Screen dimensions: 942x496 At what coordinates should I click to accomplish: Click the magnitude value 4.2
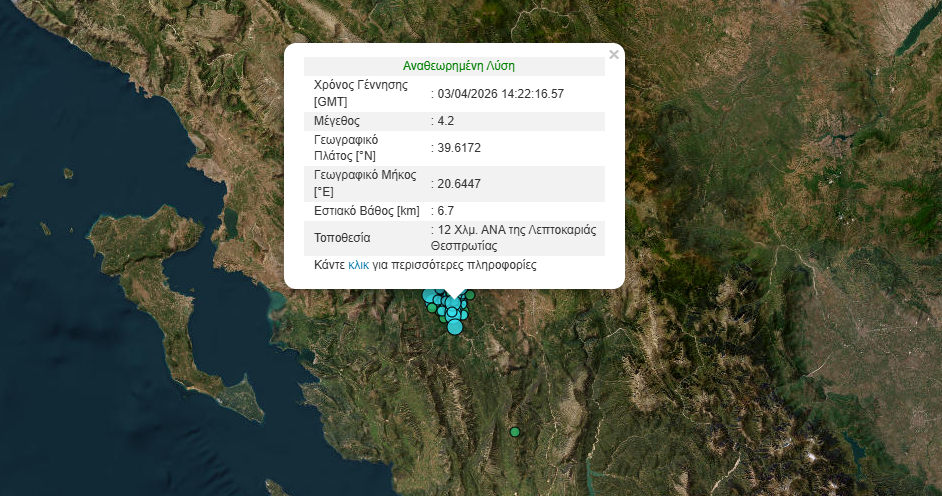click(446, 121)
